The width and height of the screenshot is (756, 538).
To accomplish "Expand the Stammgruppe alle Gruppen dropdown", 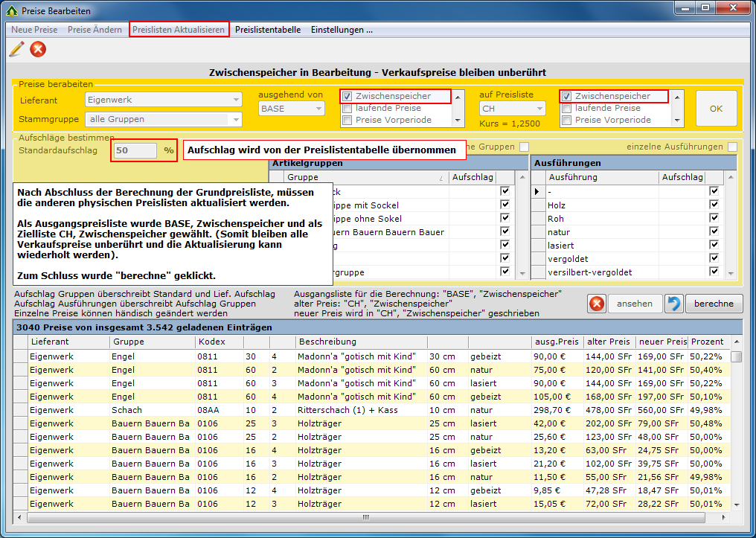I will pyautogui.click(x=236, y=119).
